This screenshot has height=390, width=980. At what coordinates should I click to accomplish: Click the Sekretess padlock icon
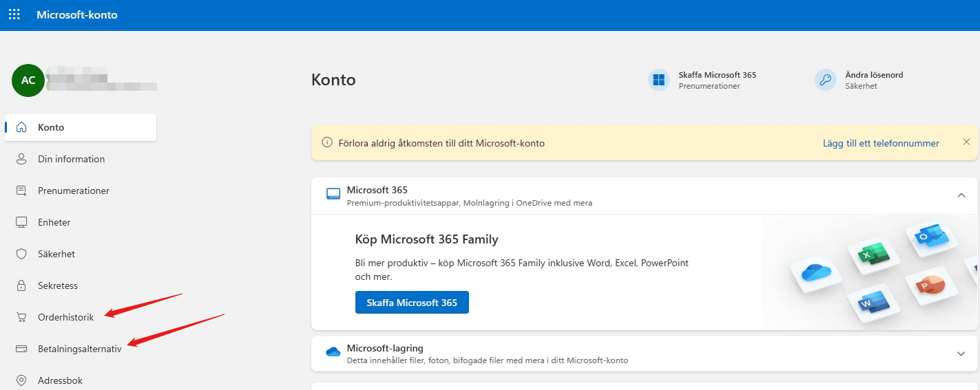(21, 285)
